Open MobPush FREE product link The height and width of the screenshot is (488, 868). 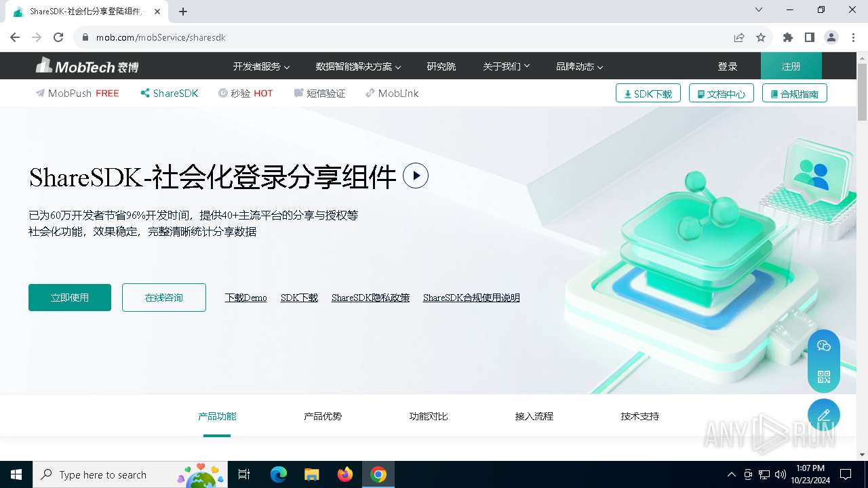point(77,94)
